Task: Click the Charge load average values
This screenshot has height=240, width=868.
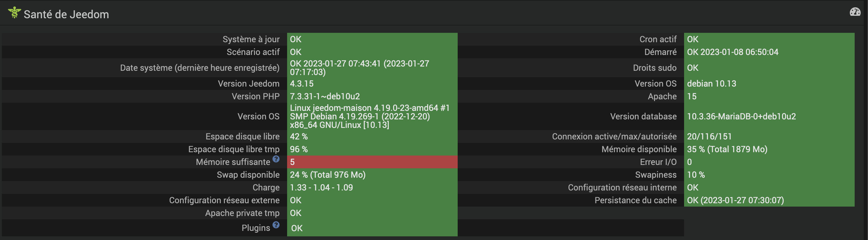Action: pyautogui.click(x=321, y=188)
